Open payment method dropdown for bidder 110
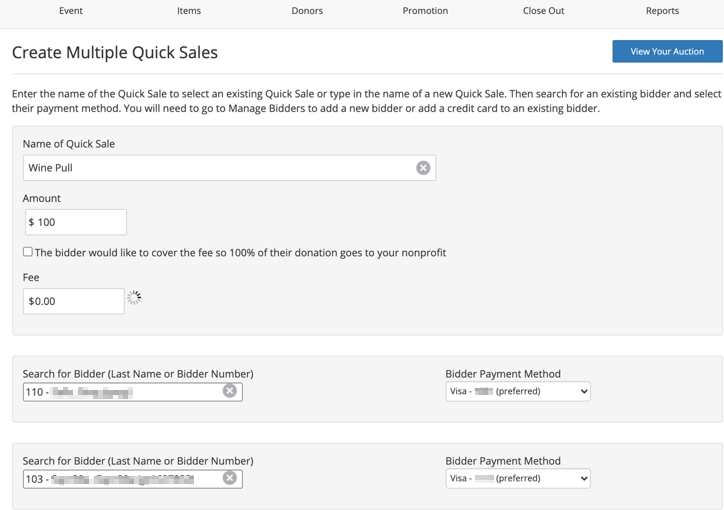The height and width of the screenshot is (510, 724). tap(518, 391)
